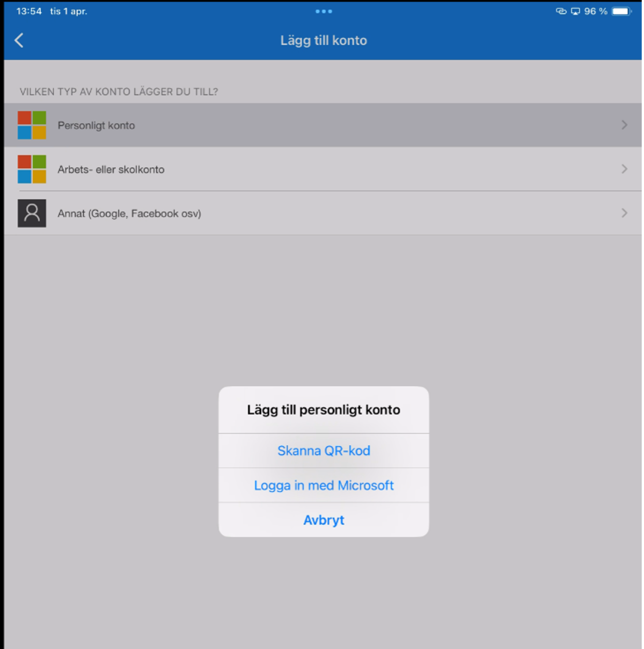Tap the battery icon in status bar
Viewport: 644px width, 649px height.
[621, 11]
